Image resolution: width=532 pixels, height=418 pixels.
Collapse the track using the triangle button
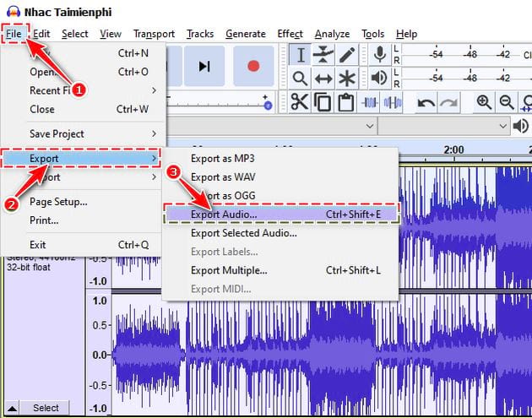(x=12, y=408)
